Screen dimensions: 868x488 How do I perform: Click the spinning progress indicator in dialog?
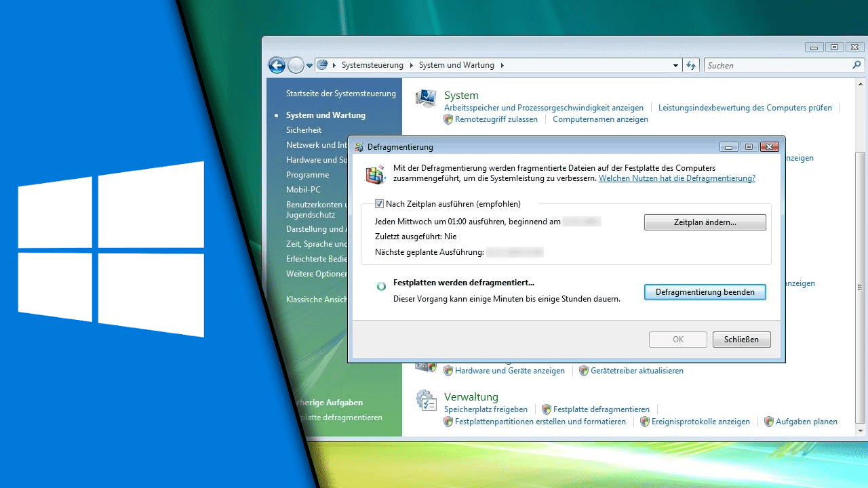point(382,287)
